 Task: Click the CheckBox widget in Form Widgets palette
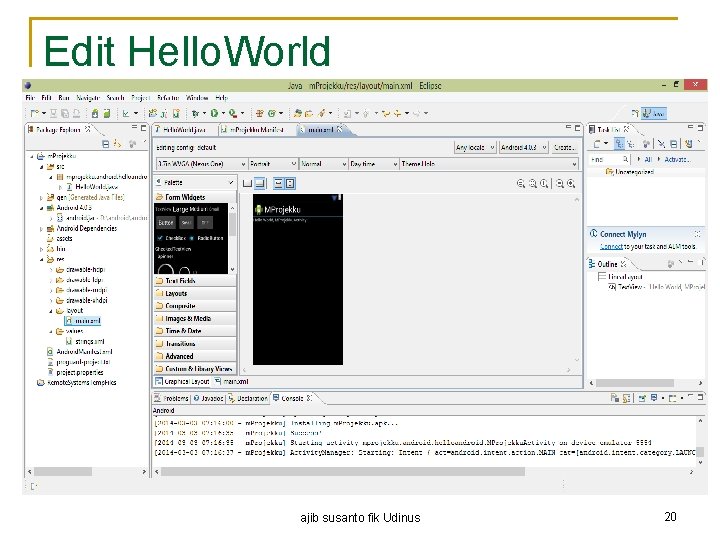(x=171, y=238)
